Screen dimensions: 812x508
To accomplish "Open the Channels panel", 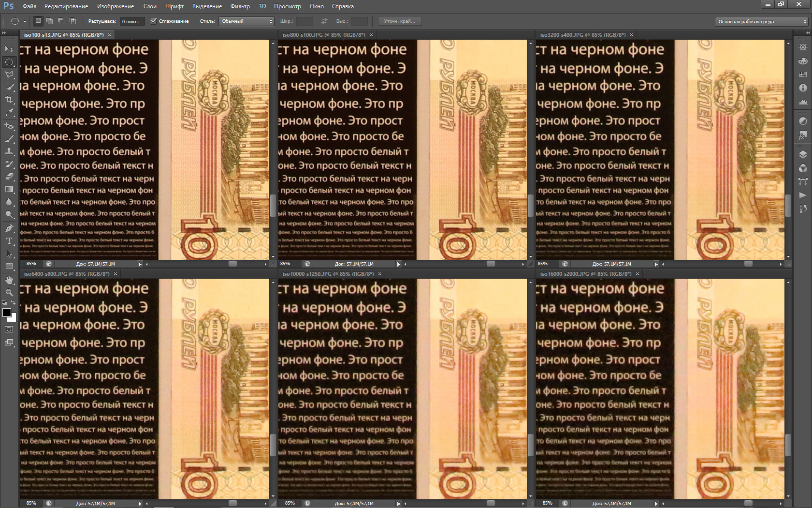I will pos(803,168).
